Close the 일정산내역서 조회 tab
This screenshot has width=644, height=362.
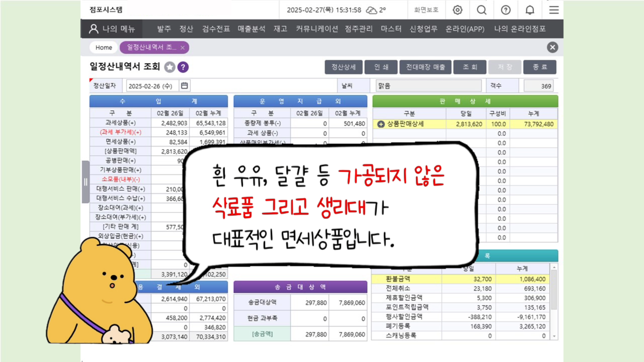coord(182,48)
